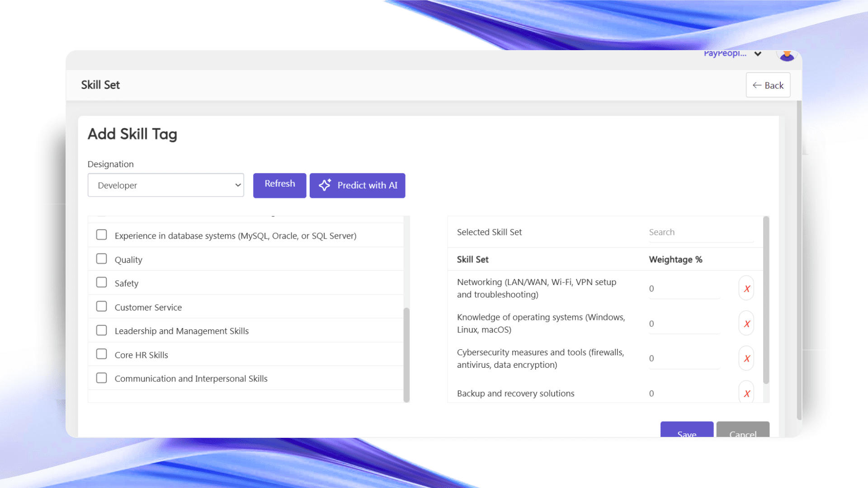Click the Save button

tap(687, 431)
